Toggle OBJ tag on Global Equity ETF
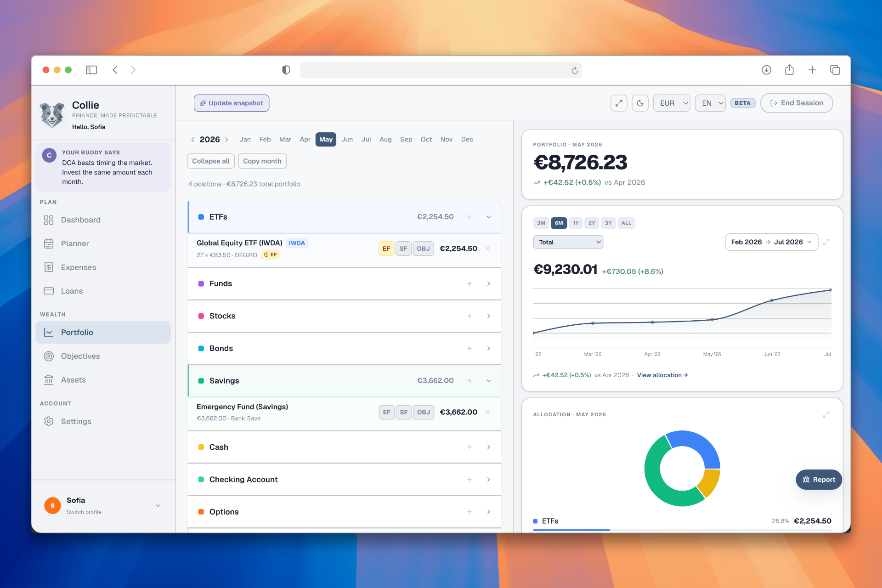 423,249
